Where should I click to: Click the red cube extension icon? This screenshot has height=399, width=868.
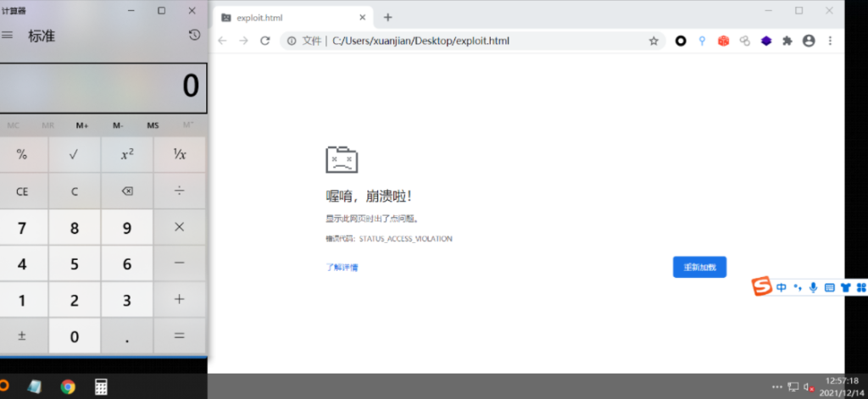click(724, 41)
